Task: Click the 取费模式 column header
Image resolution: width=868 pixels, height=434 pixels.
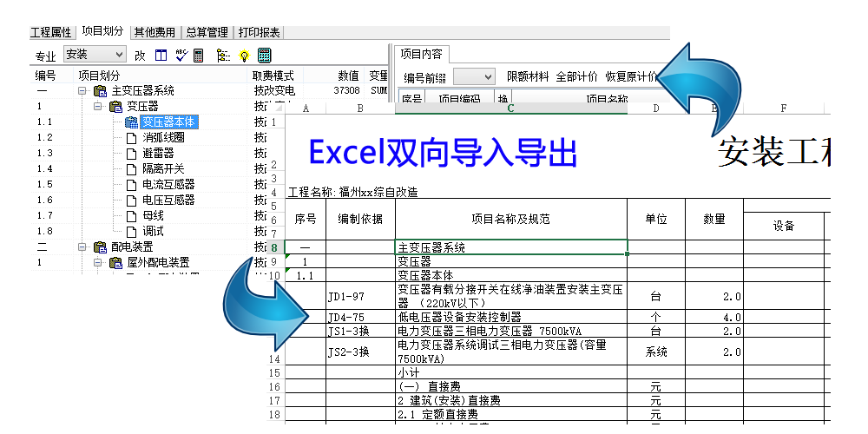Action: (275, 76)
